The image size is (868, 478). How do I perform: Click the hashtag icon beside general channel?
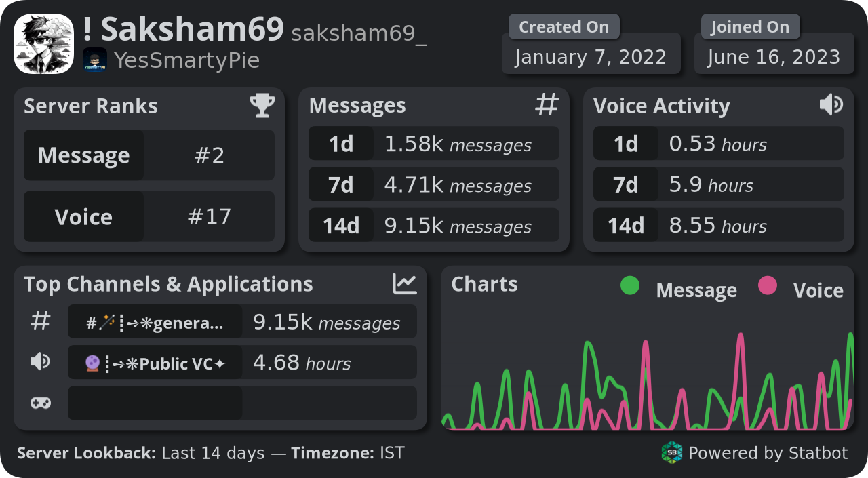click(41, 321)
